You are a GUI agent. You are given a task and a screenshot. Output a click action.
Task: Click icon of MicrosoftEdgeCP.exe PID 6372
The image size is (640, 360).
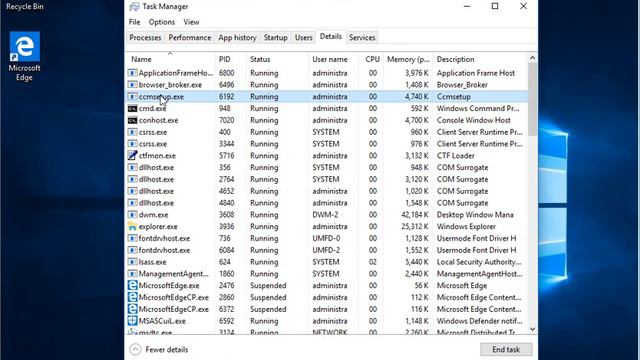[x=132, y=309]
